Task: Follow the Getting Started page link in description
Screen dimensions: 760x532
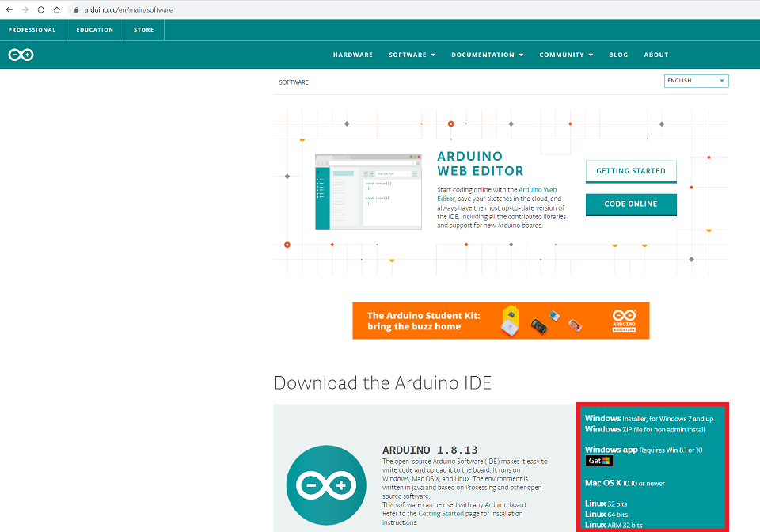Action: (441, 514)
